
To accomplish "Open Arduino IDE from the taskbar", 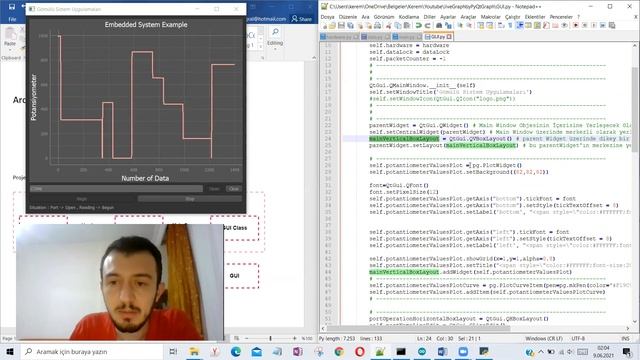I will click(x=422, y=351).
